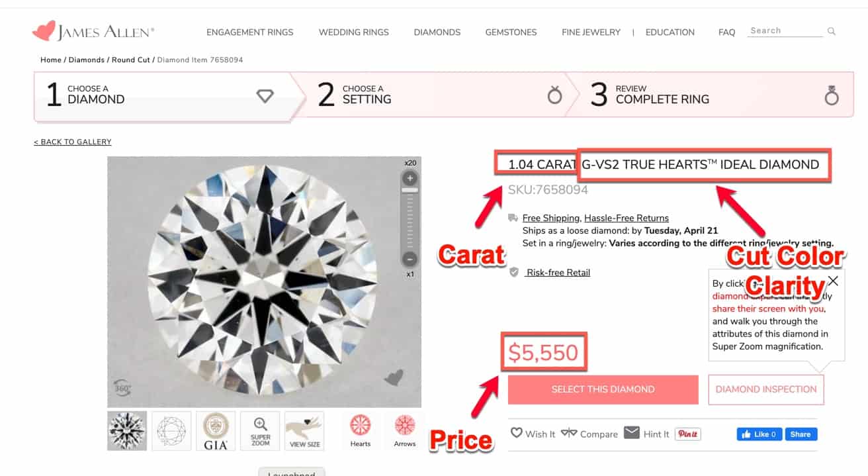Click the magnification zoom slider track
Viewport: 868px width, 476px height.
pos(410,218)
